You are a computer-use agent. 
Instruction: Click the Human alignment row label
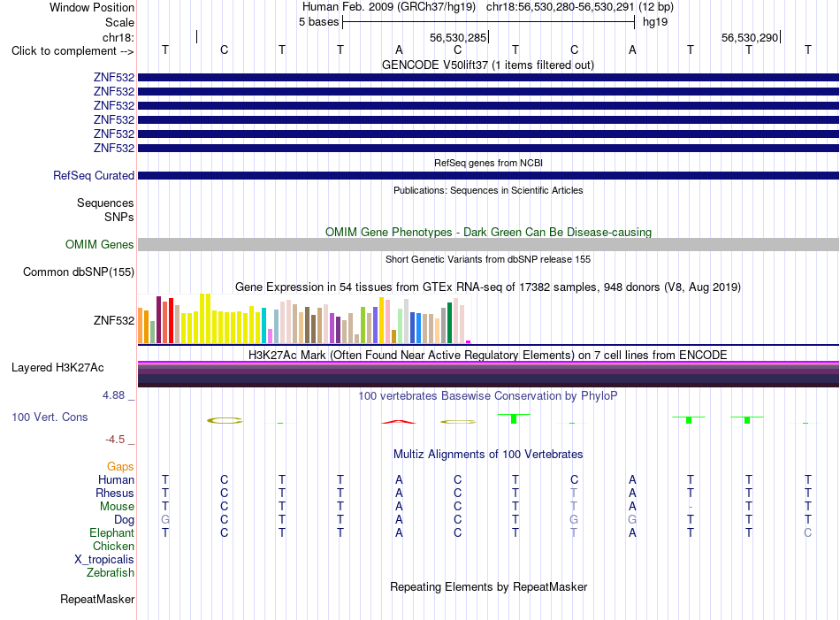coord(116,479)
